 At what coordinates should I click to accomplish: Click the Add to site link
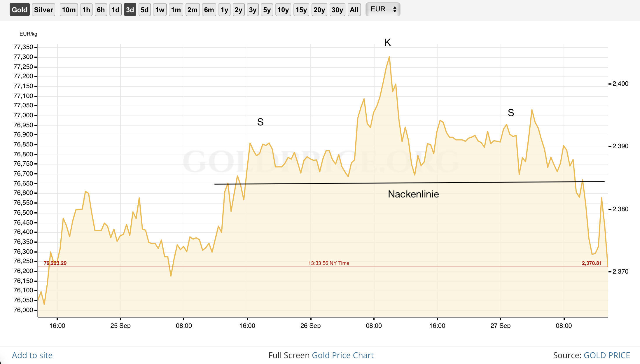point(32,355)
